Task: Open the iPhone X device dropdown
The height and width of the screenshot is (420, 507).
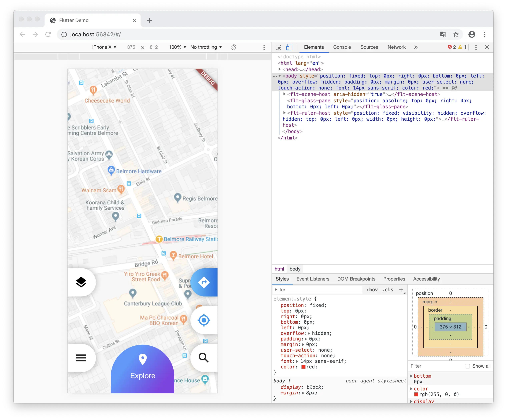Action: coord(104,47)
